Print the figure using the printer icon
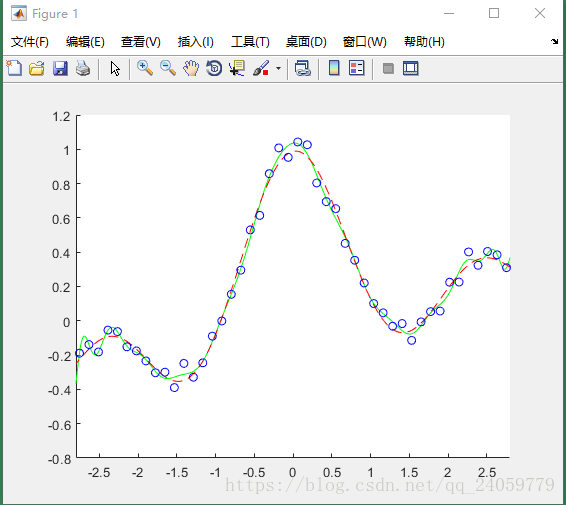Image resolution: width=566 pixels, height=505 pixels. (83, 68)
